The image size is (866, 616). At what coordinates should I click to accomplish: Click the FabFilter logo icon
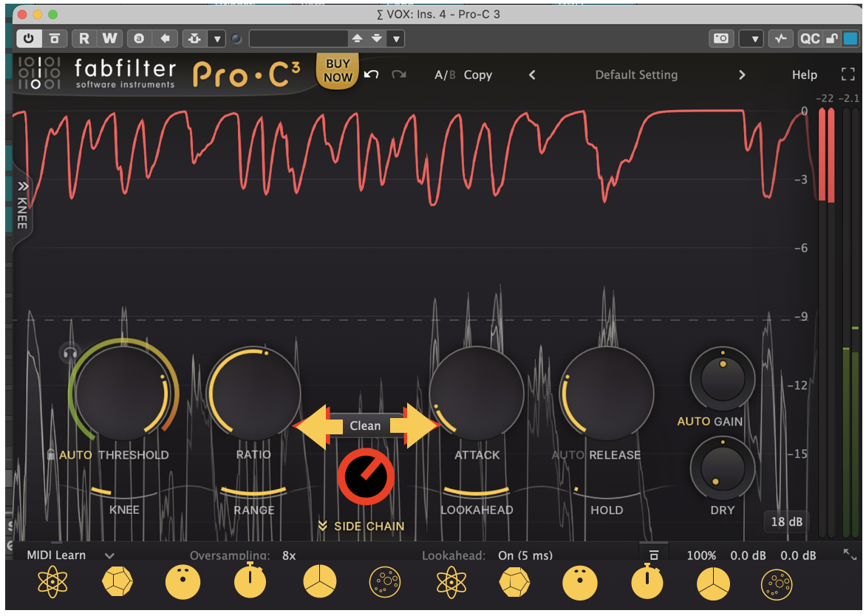(x=38, y=73)
